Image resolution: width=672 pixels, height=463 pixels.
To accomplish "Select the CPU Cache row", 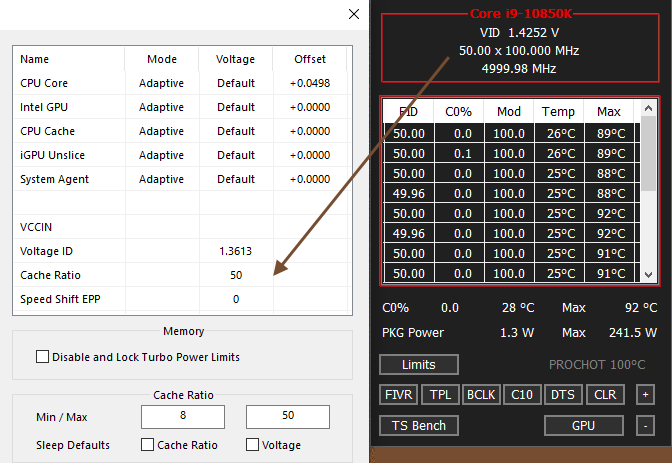I will pyautogui.click(x=180, y=131).
